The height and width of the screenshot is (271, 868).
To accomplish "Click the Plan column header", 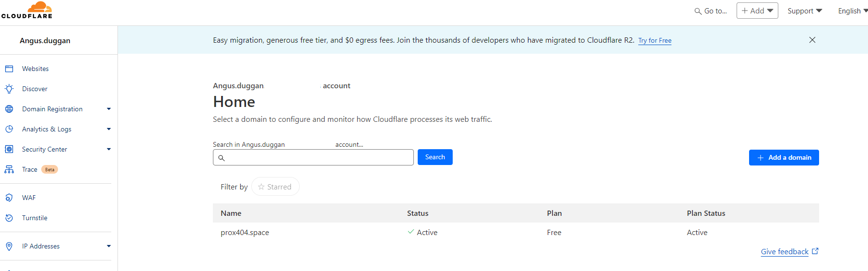I will 554,213.
